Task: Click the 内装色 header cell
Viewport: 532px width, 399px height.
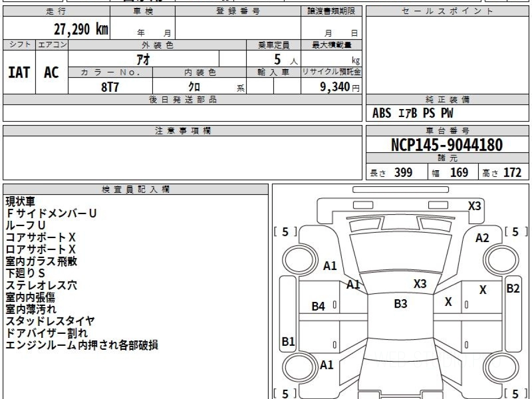Action: (199, 72)
